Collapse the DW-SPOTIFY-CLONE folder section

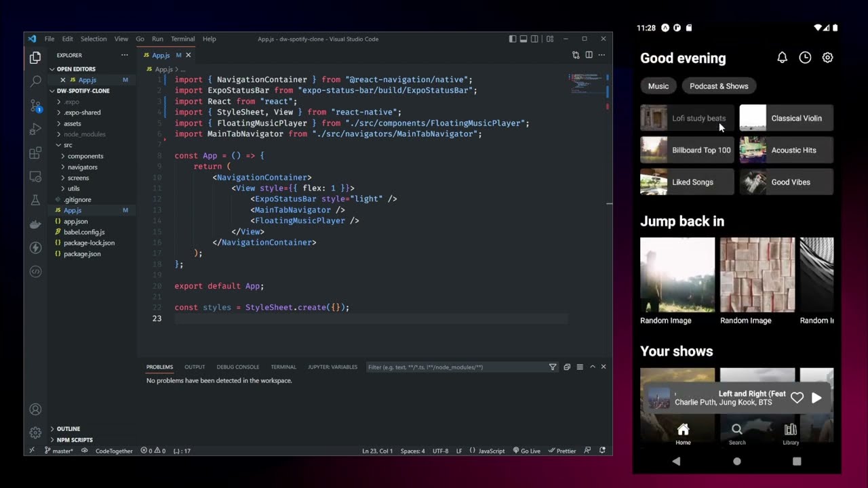point(83,91)
